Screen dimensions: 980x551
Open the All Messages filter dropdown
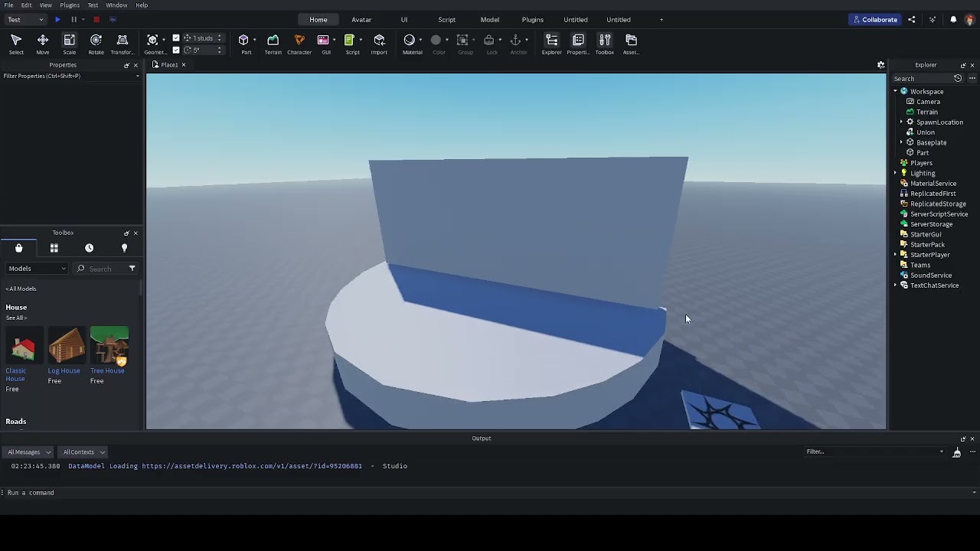tap(29, 452)
